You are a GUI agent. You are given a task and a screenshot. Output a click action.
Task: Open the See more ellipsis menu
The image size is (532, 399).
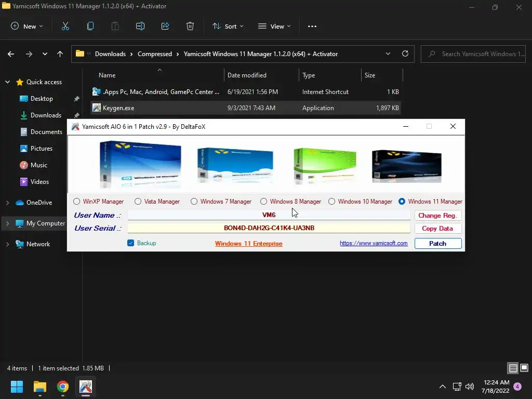tap(312, 26)
